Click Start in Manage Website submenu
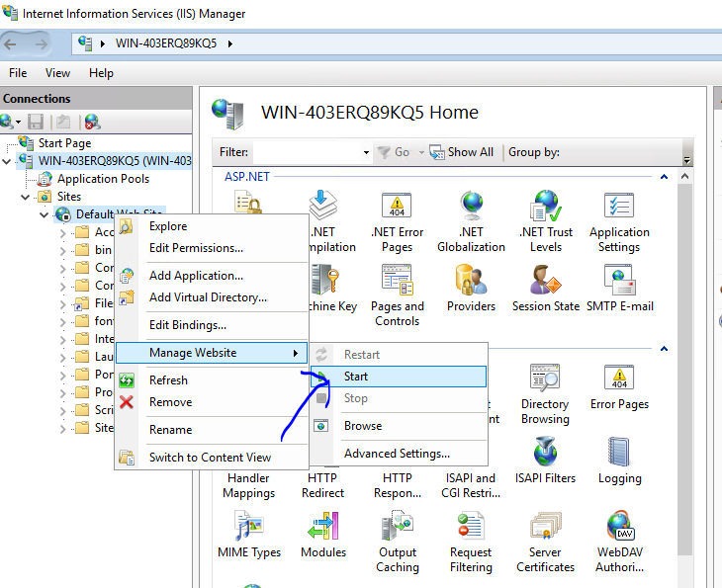 click(399, 377)
